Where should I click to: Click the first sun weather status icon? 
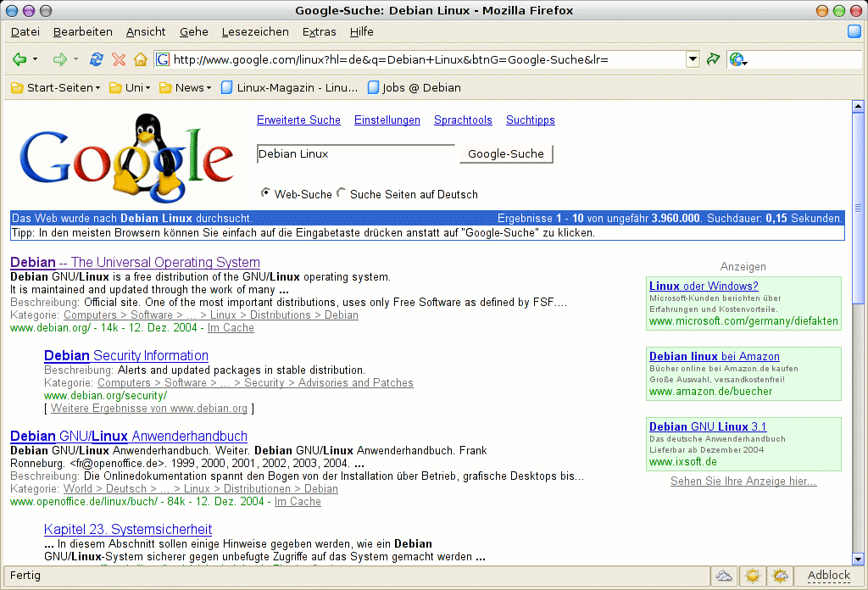[x=753, y=576]
